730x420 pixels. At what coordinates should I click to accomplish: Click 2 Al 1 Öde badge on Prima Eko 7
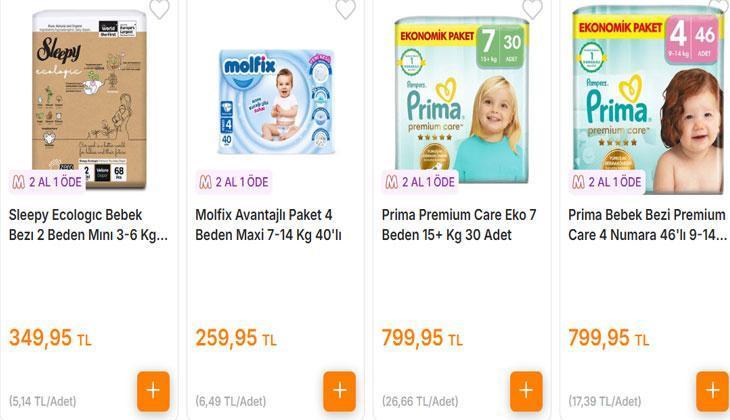click(x=420, y=182)
